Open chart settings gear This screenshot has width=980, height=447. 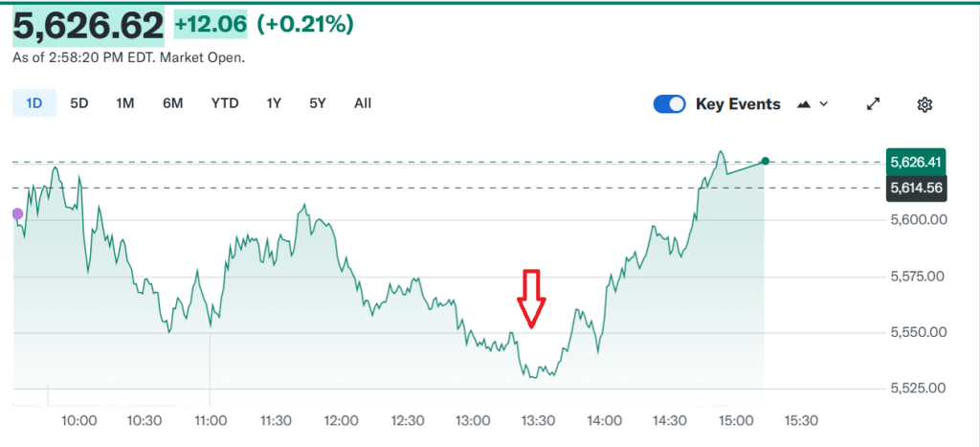[924, 104]
